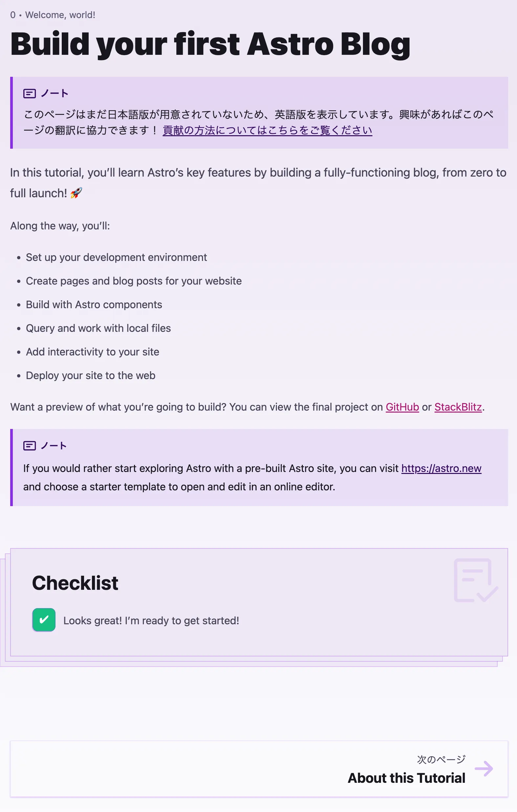Open the GitHub final project link
The height and width of the screenshot is (812, 517).
(x=402, y=407)
